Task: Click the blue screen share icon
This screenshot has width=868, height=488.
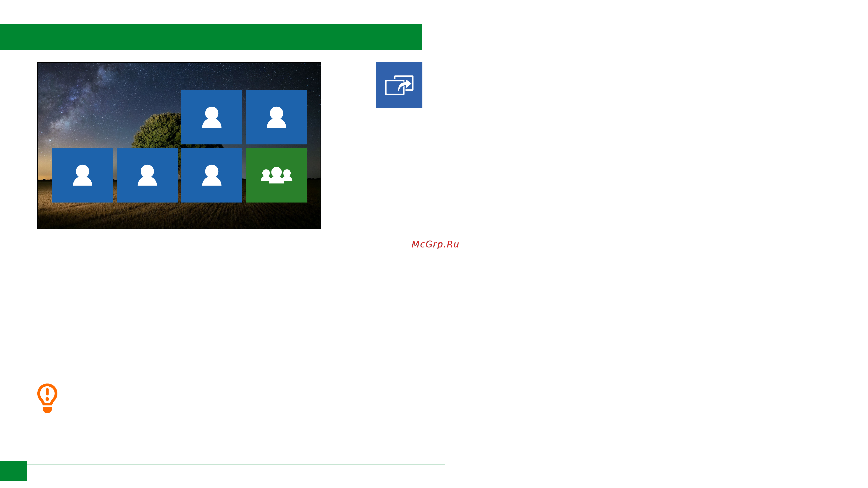Action: click(399, 85)
